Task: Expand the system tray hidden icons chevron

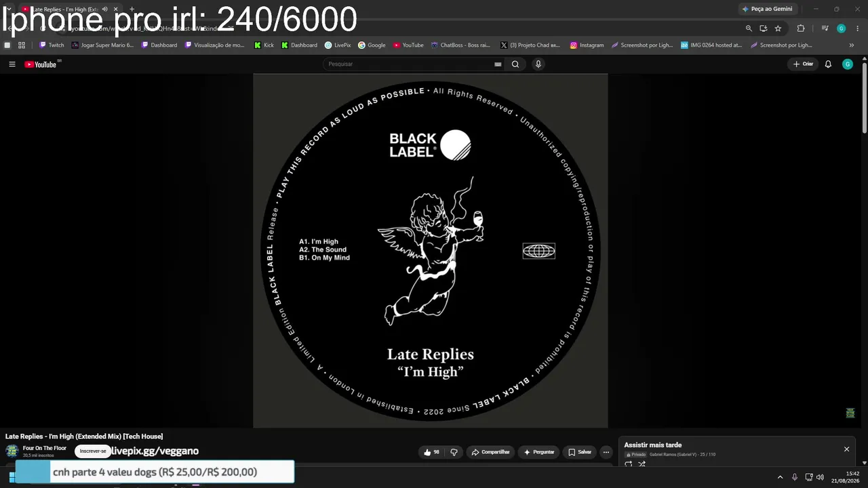Action: tap(780, 477)
